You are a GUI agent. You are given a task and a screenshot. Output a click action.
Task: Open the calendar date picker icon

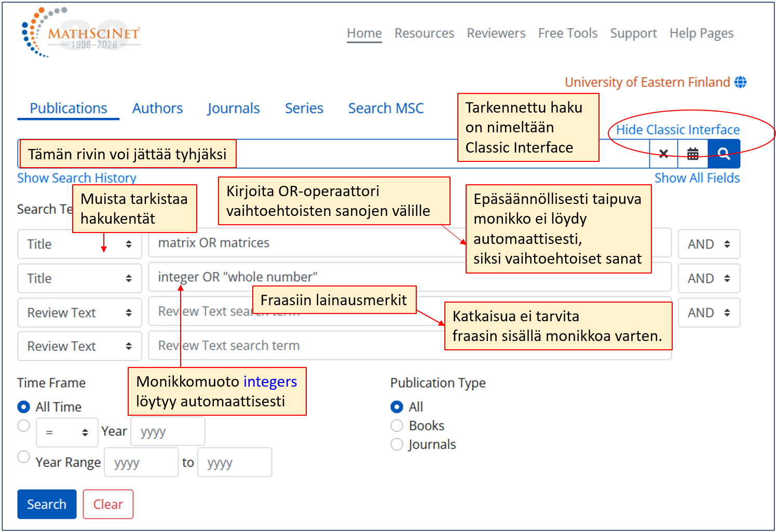pos(693,154)
